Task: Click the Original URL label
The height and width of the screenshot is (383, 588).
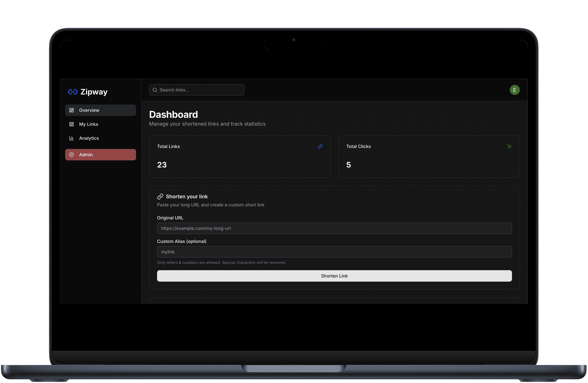Action: tap(170, 218)
